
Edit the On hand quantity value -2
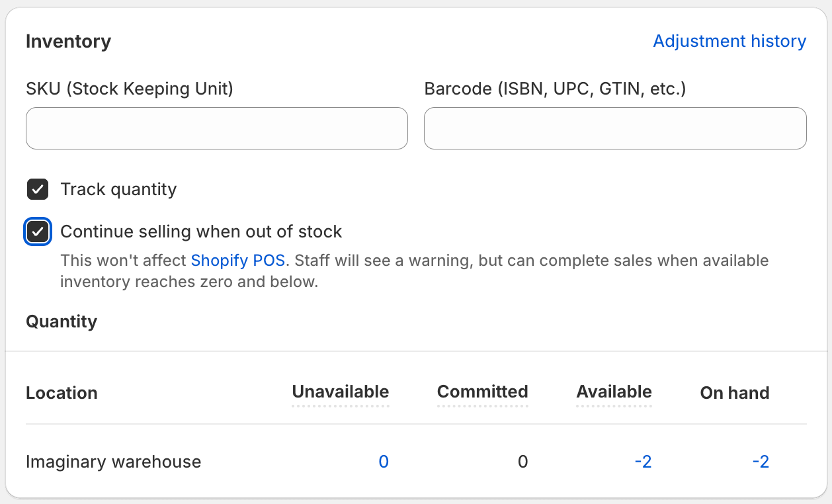761,462
